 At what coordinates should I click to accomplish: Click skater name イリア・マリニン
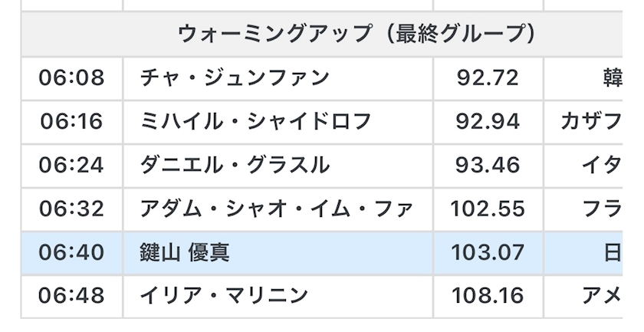coord(224,295)
